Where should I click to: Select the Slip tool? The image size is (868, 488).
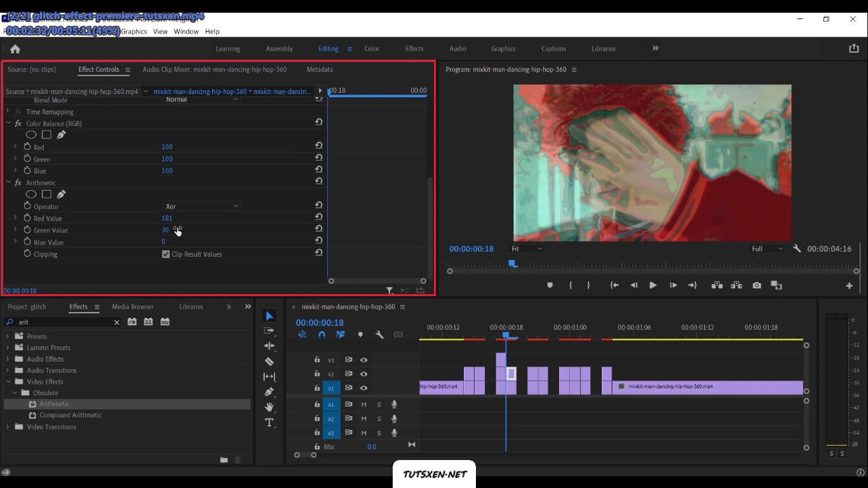pos(269,377)
